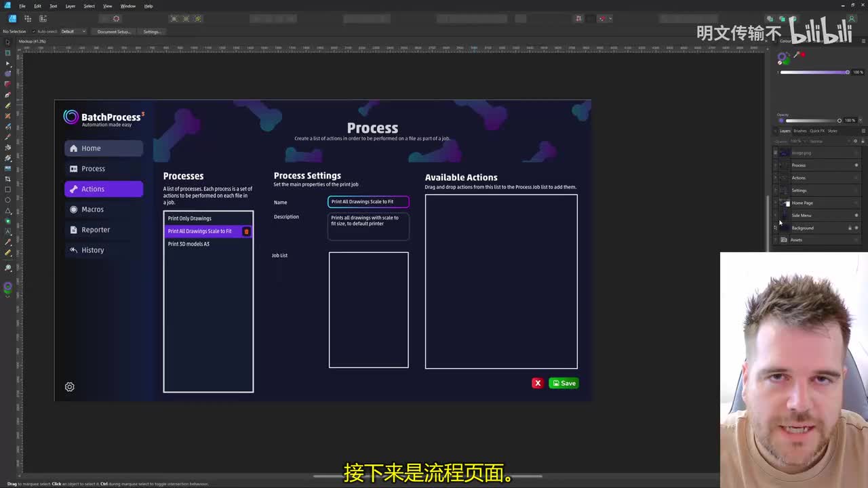Open the Window menu
This screenshot has width=868, height=488.
128,6
